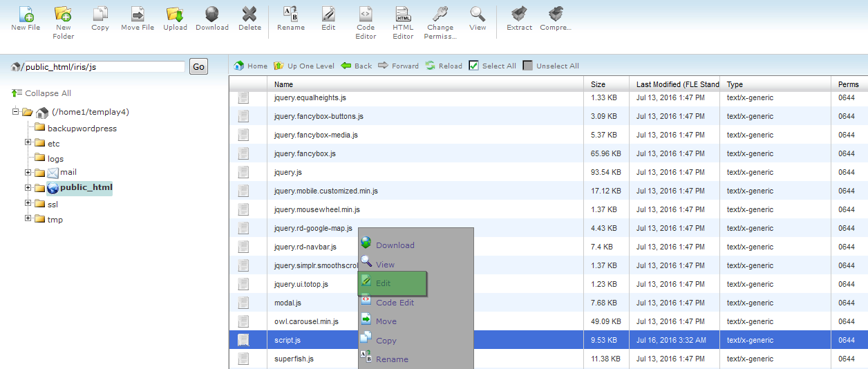The image size is (868, 369).
Task: Check the Select All checkbox
Action: coord(473,66)
